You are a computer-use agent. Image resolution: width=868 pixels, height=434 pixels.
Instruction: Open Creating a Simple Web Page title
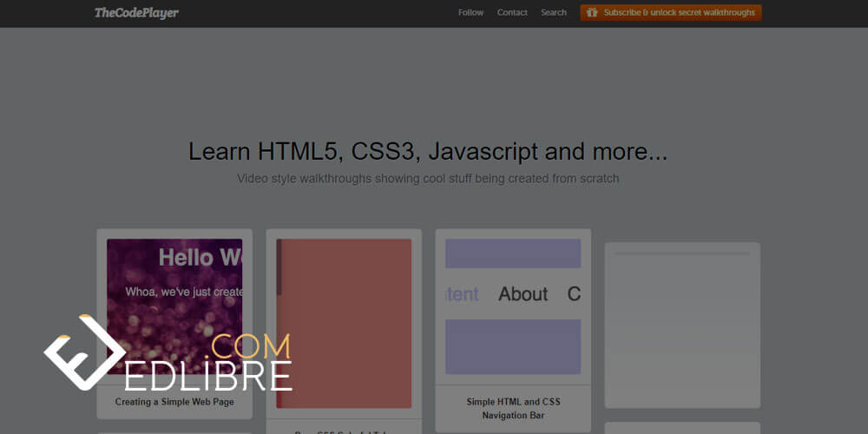(x=174, y=402)
